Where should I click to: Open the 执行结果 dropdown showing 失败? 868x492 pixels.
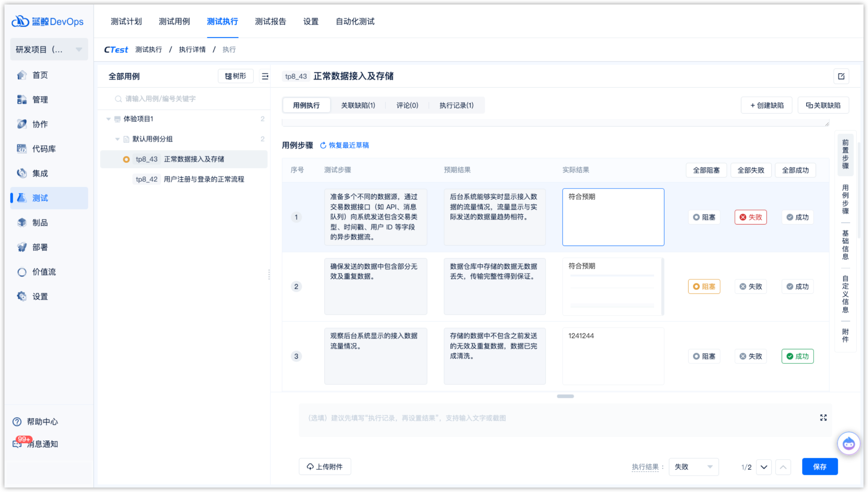(x=693, y=467)
